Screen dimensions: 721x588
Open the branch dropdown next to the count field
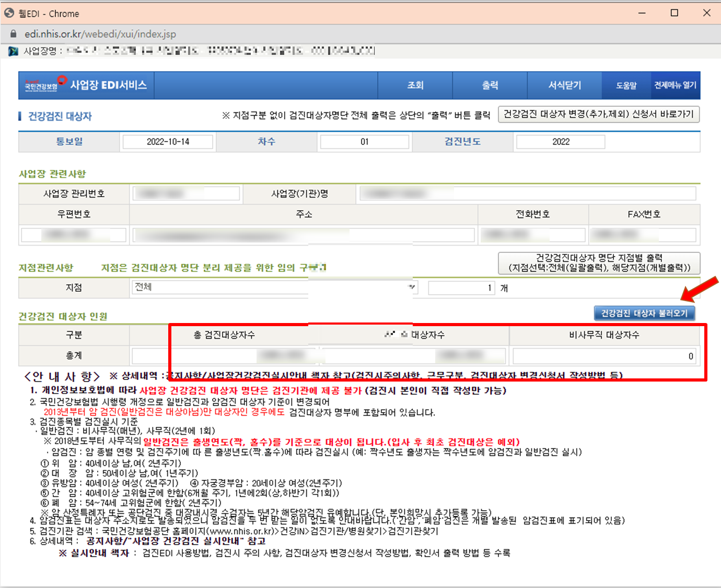(x=411, y=287)
